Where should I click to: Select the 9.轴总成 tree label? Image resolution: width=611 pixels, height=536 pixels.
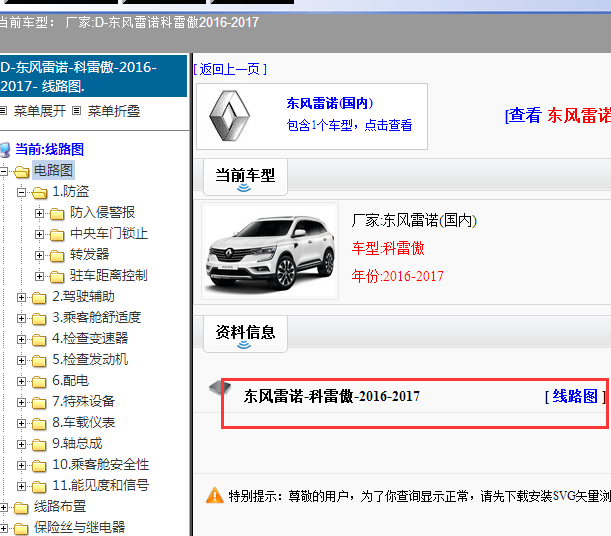[x=77, y=444]
